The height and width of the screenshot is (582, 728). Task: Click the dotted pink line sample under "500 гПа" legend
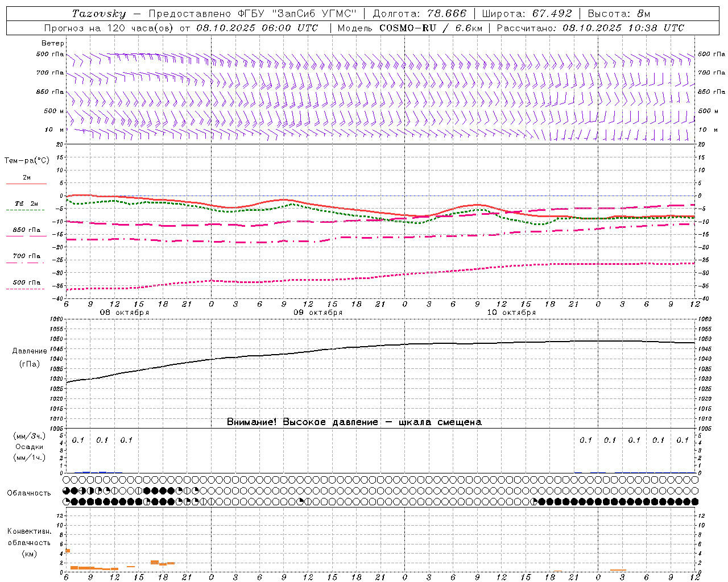tap(26, 289)
